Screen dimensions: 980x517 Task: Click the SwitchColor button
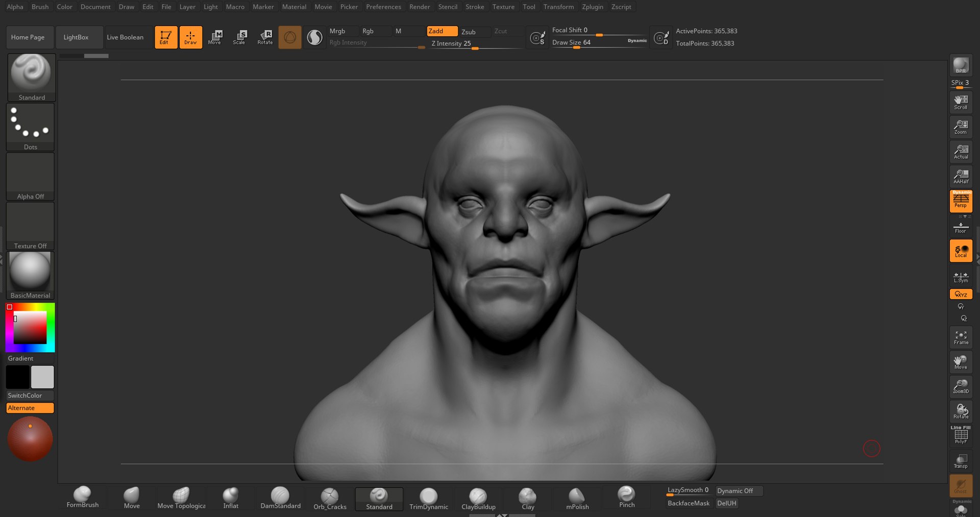click(x=30, y=396)
